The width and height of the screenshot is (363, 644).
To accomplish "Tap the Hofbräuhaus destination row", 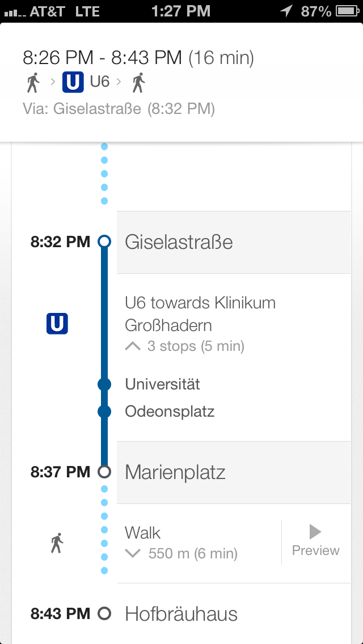I will coord(181,613).
